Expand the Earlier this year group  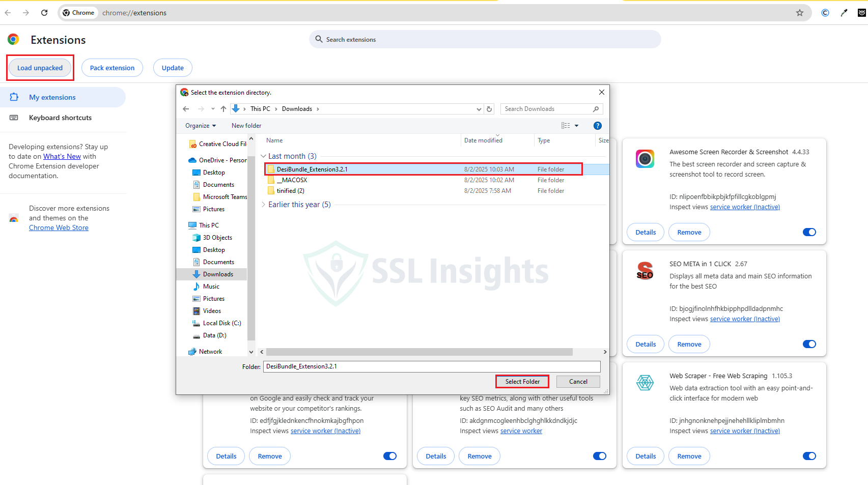(x=263, y=205)
